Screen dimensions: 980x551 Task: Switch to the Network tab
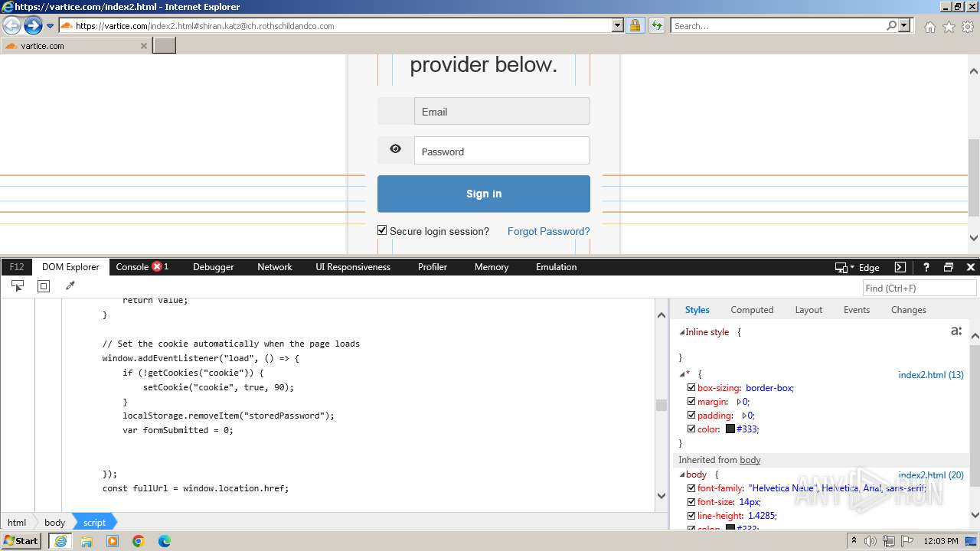pyautogui.click(x=275, y=267)
